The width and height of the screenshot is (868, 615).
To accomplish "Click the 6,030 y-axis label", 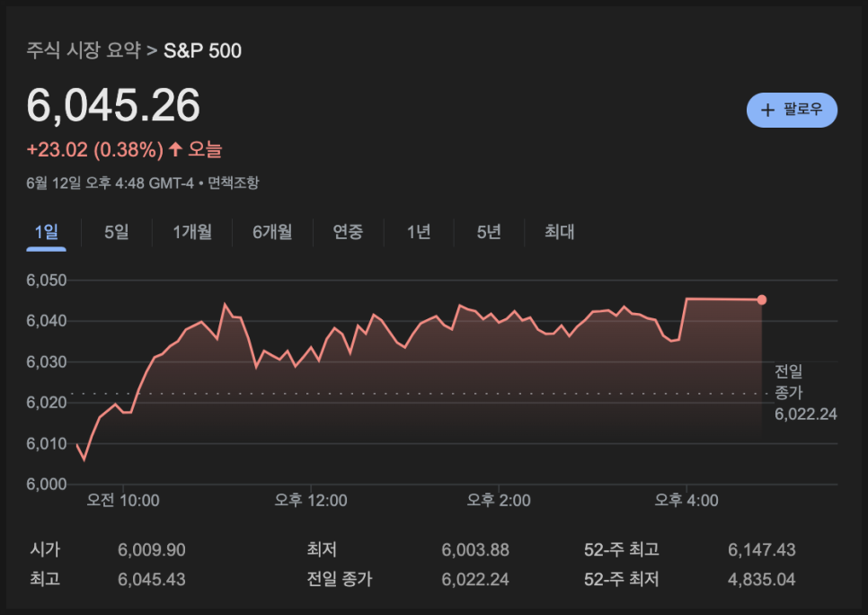I will [x=47, y=361].
